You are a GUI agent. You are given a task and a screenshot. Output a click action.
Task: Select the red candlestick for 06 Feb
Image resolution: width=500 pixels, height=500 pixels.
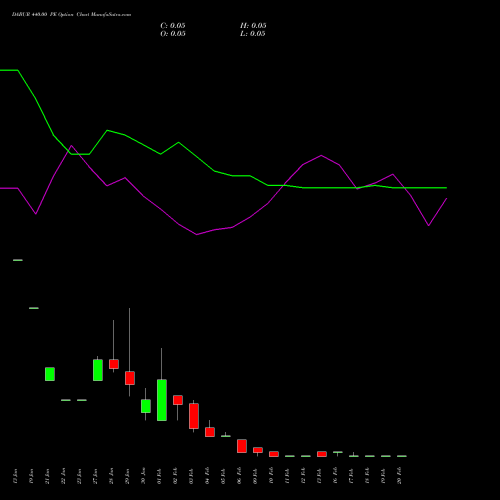click(242, 446)
